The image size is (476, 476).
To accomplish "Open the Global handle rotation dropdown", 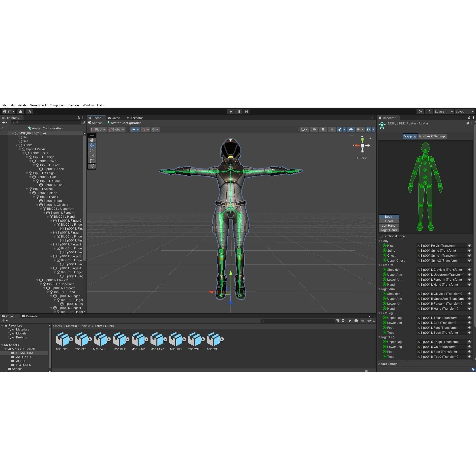I will 116,129.
